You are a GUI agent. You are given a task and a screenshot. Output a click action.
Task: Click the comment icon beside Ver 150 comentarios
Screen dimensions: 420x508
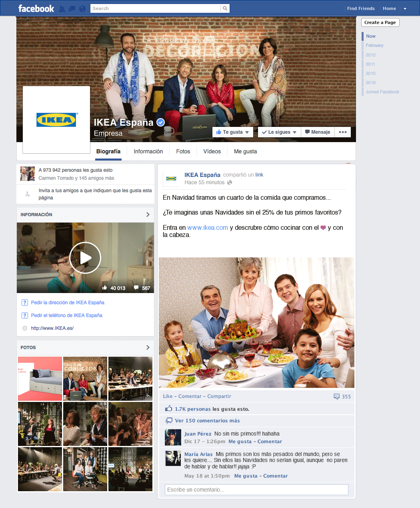[169, 421]
